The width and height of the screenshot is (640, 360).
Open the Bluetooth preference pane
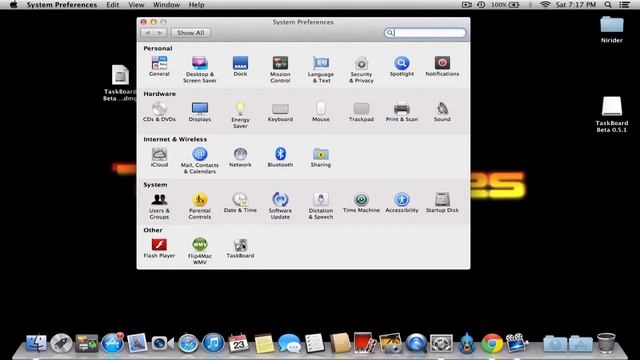point(280,157)
